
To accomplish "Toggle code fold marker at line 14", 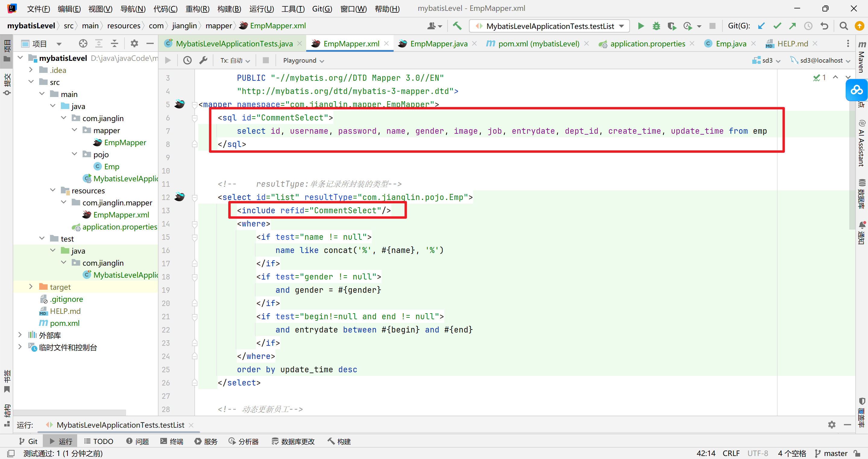I will coord(194,224).
